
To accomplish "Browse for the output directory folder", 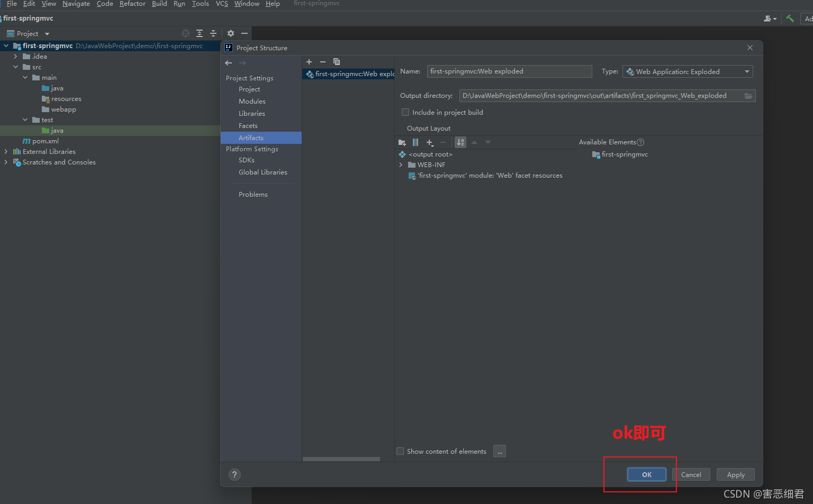I will [748, 96].
